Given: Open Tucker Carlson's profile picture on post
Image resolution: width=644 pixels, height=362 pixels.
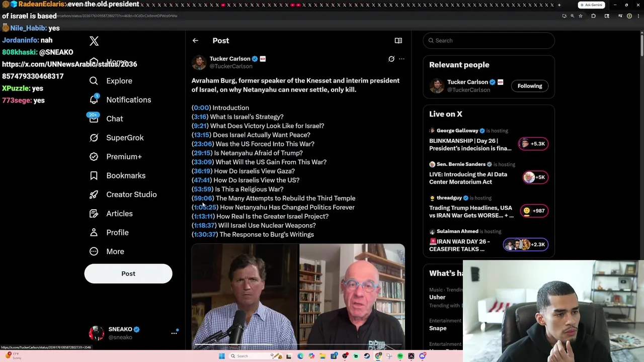Looking at the screenshot, I should (199, 62).
